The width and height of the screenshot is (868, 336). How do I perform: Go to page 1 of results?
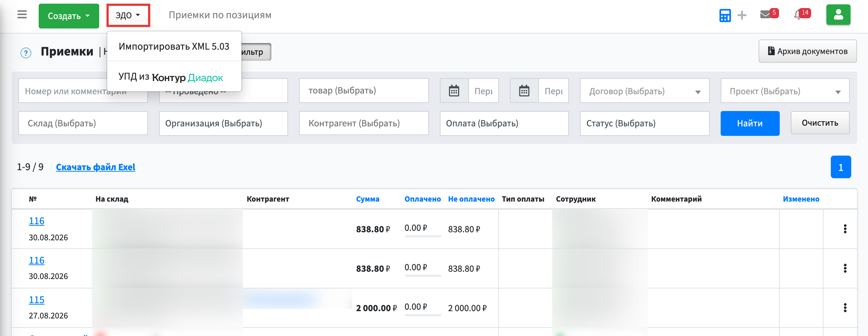841,167
